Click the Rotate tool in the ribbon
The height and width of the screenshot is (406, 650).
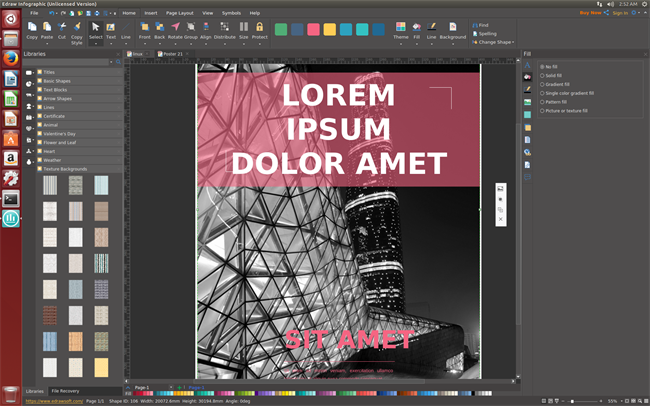coord(175,28)
